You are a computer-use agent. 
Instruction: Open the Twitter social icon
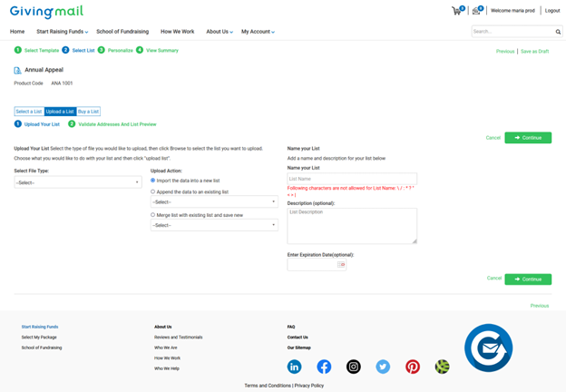(383, 367)
